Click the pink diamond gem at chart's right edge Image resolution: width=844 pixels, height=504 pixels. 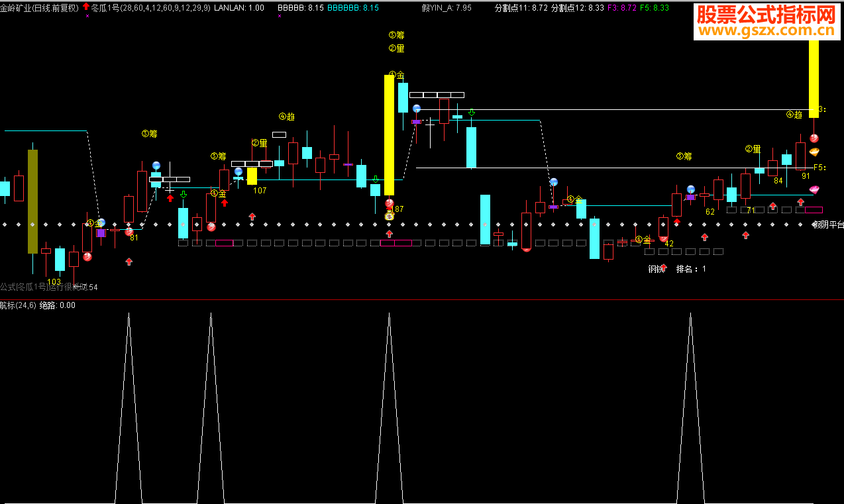click(814, 190)
